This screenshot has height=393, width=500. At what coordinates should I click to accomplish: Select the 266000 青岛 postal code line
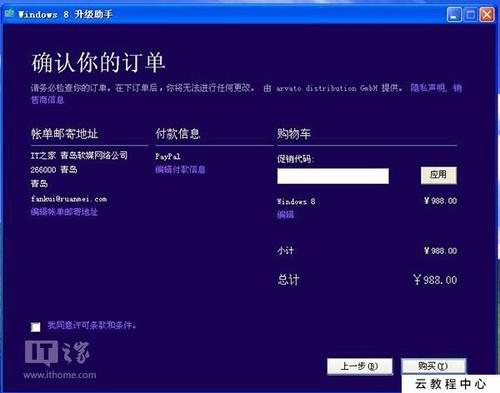pyautogui.click(x=54, y=170)
